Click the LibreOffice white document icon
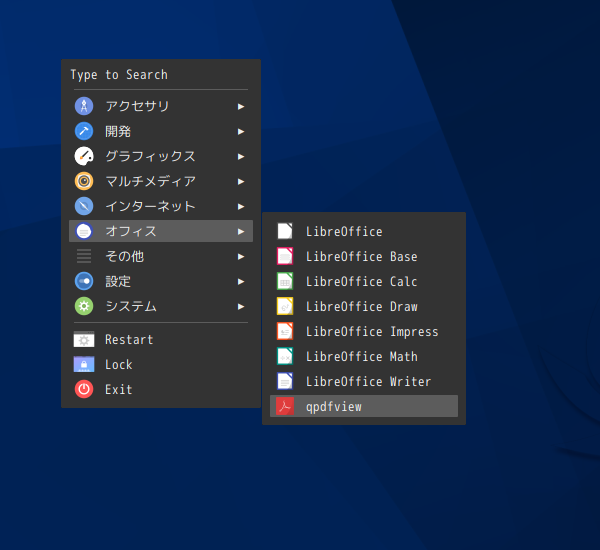The height and width of the screenshot is (550, 600). [285, 231]
